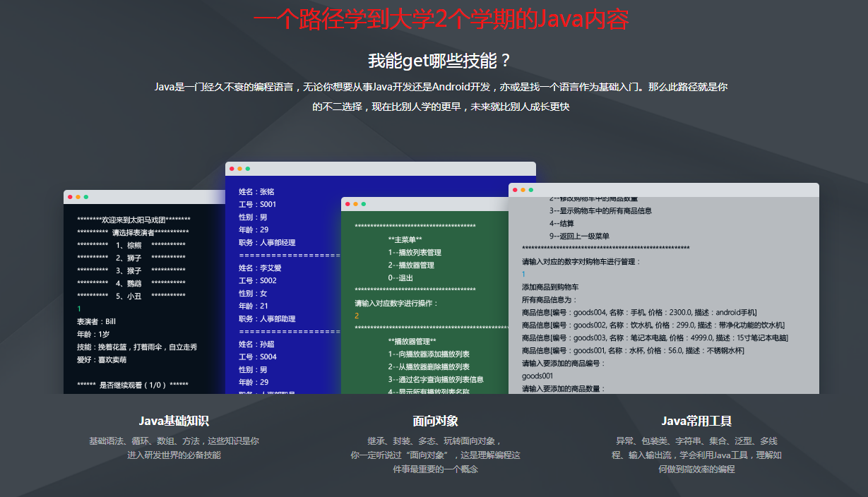Click the yellow dot on the 主菜单 playlist window

[x=354, y=203]
